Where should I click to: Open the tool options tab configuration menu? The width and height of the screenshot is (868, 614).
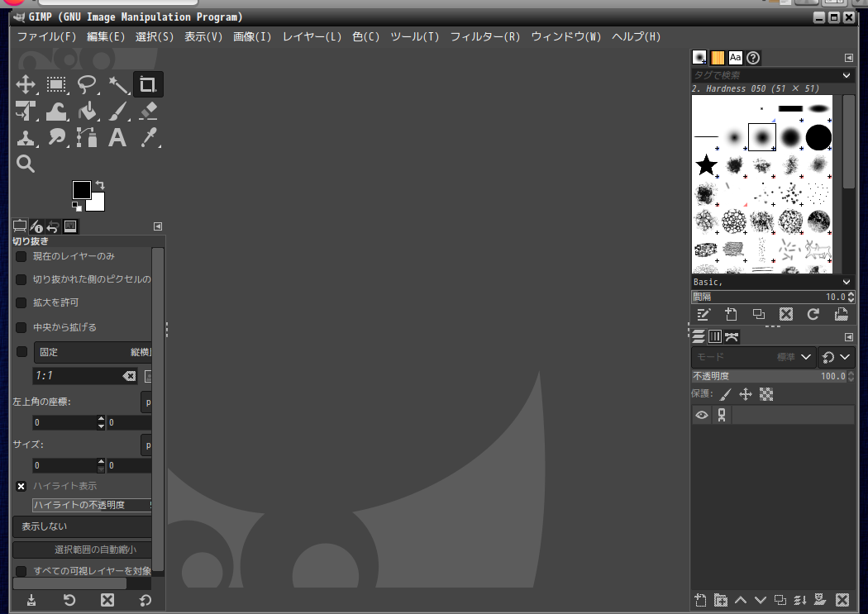click(x=158, y=226)
